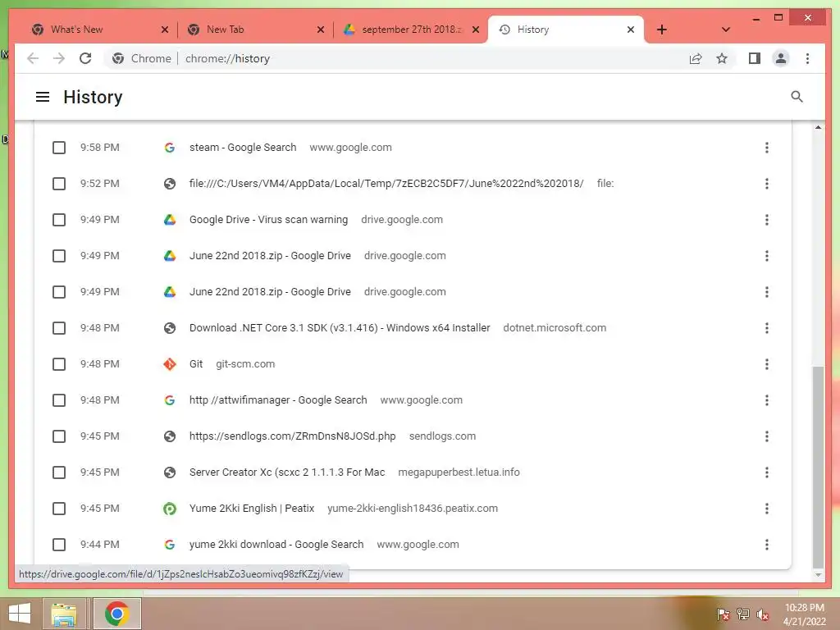Screen dimensions: 840x630
Task: Click the Peatix favicon for Yume 2Kki English
Action: tap(170, 509)
